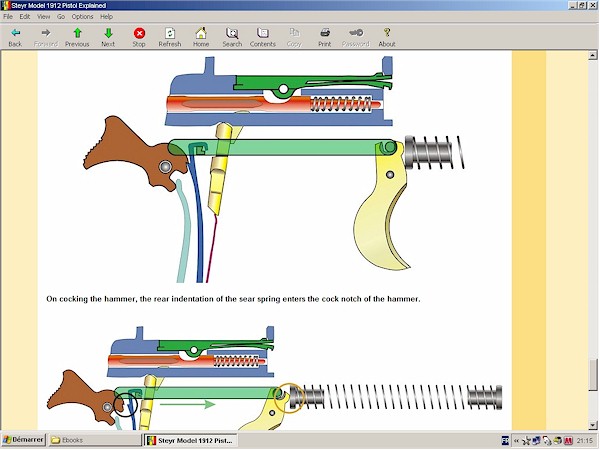Click the red Stop button

(x=139, y=37)
